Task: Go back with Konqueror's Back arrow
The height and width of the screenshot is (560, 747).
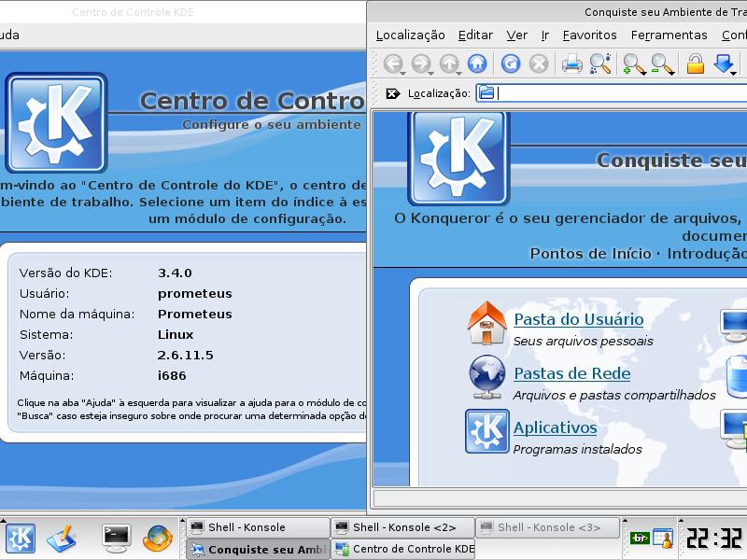Action: pos(393,63)
